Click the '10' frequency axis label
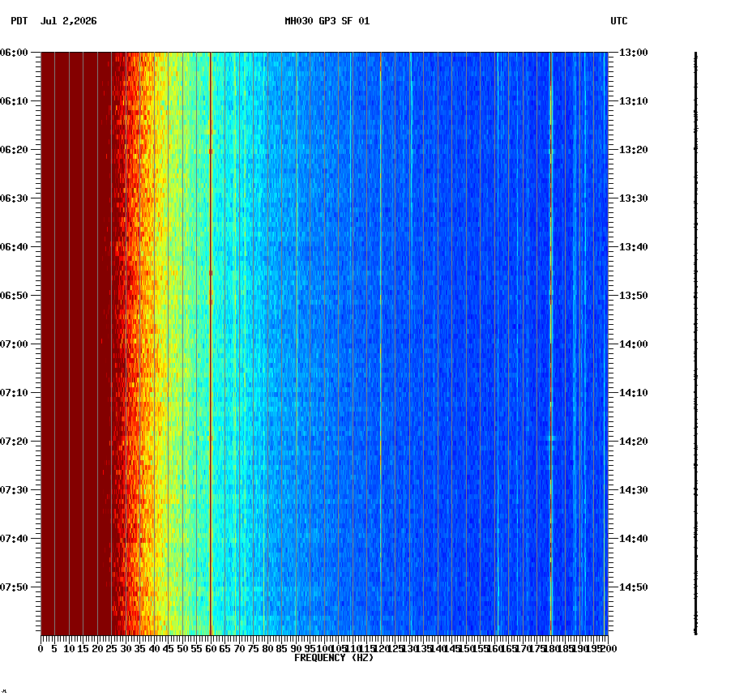 [69, 649]
